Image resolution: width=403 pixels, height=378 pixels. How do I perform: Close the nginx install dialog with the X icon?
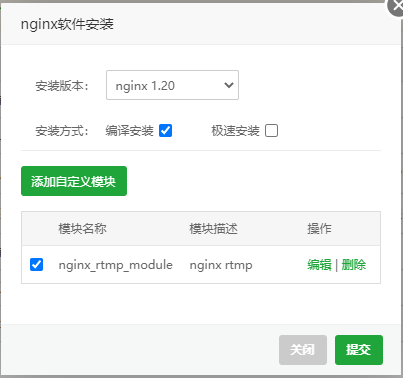coord(396,7)
